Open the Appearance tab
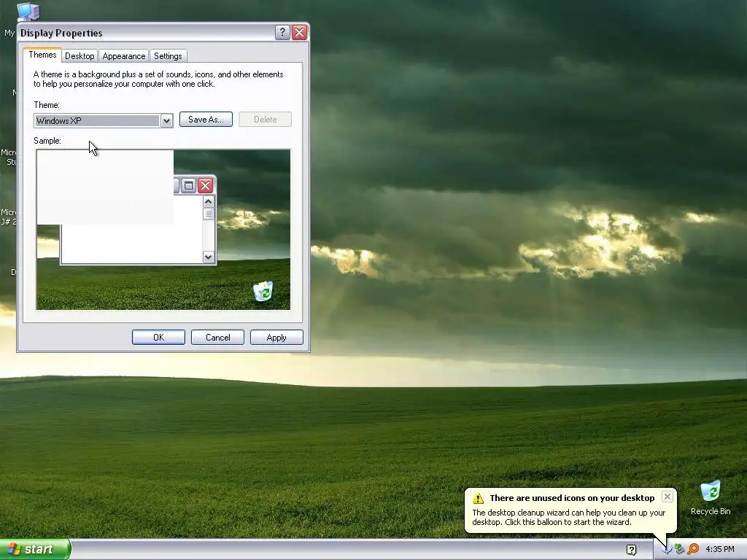Screen dimensions: 747x560 coord(124,56)
